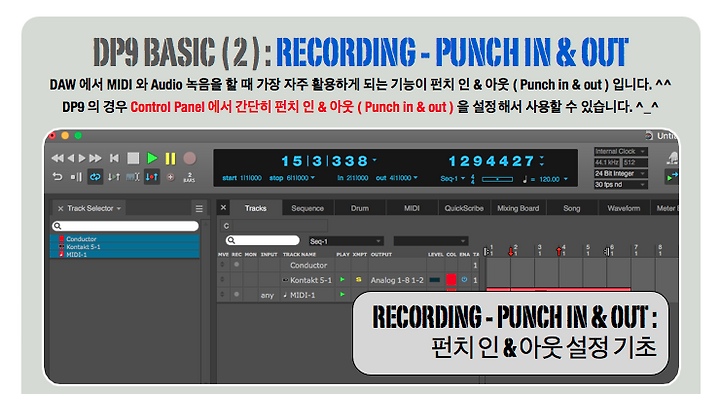The image size is (720, 394).
Task: Switch to the Tracks tab
Action: [256, 208]
